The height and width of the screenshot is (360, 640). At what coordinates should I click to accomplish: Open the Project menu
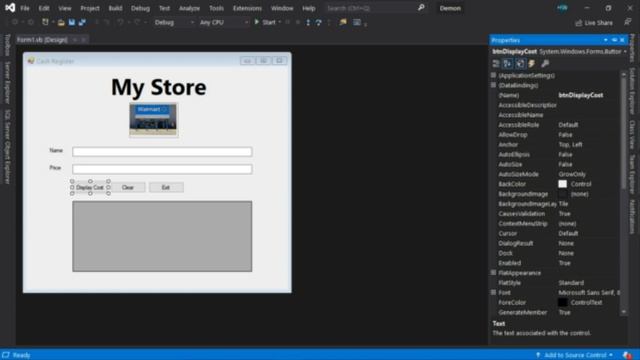(90, 8)
